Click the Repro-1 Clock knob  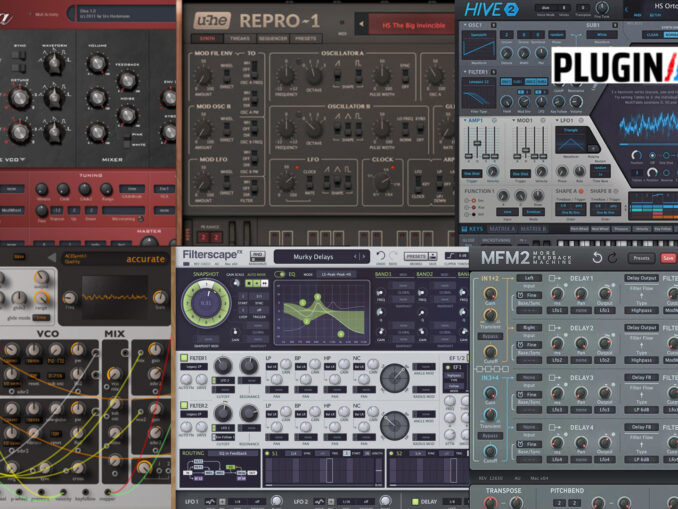382,181
